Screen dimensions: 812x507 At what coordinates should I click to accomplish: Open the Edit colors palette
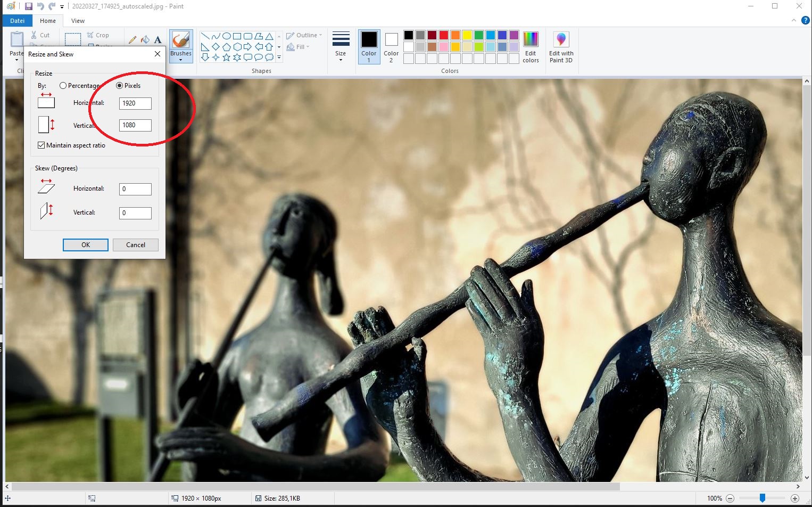531,47
